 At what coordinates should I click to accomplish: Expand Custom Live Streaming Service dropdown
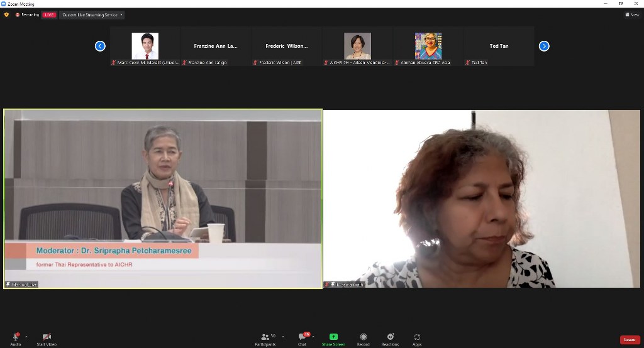(x=92, y=14)
